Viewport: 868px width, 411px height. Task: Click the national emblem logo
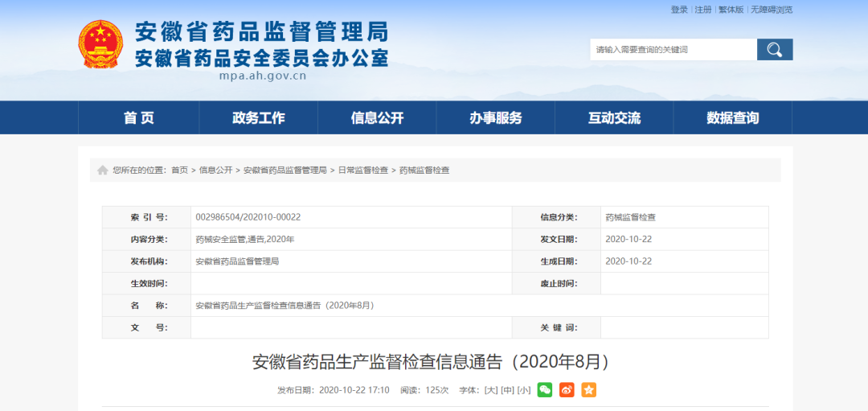pos(100,45)
